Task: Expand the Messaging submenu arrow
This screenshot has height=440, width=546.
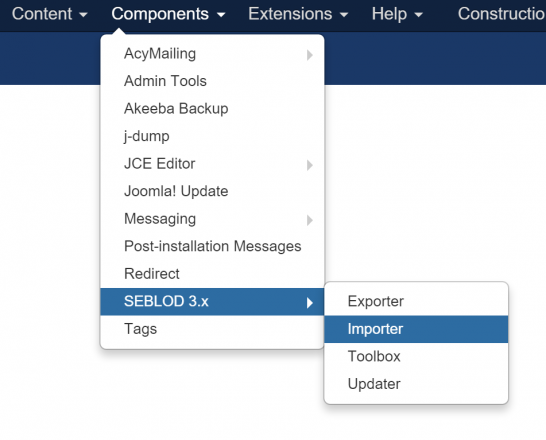Action: coord(310,220)
